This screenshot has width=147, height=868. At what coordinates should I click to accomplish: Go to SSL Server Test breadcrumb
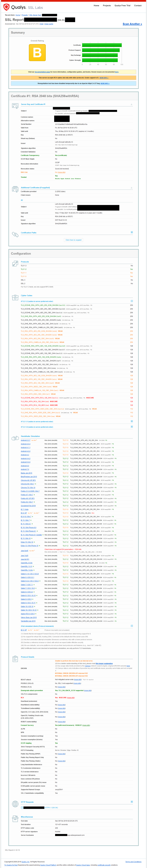(35, 15)
